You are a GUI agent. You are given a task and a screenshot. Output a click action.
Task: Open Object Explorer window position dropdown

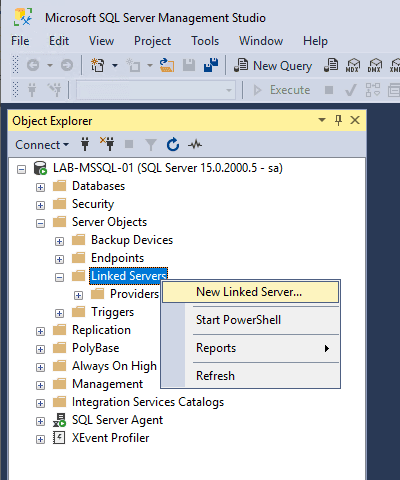pos(322,120)
